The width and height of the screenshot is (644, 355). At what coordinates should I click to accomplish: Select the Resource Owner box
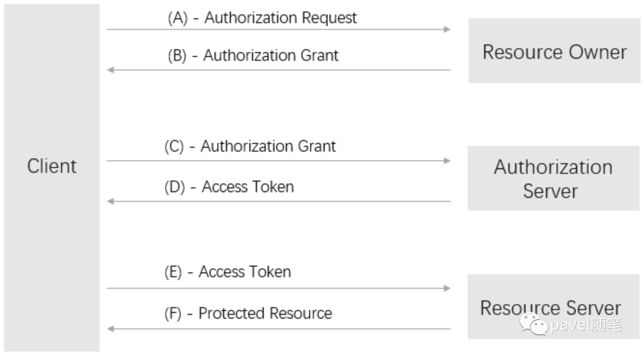[x=554, y=51]
